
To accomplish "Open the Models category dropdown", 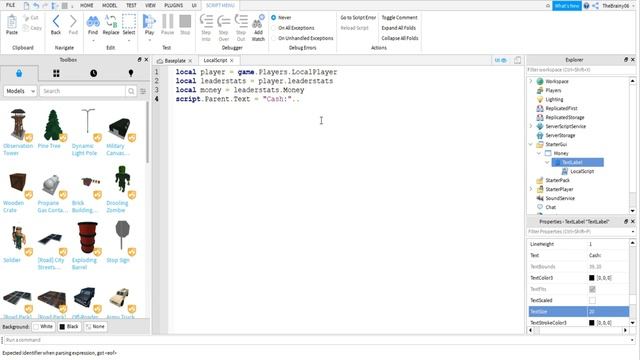I will coord(20,91).
